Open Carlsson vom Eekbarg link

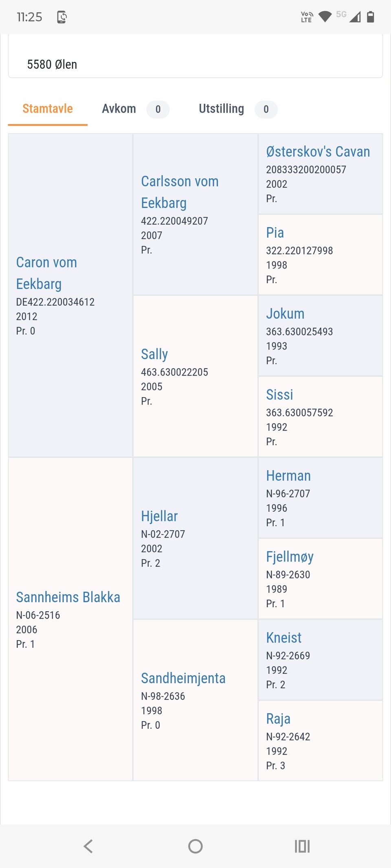[x=180, y=192]
